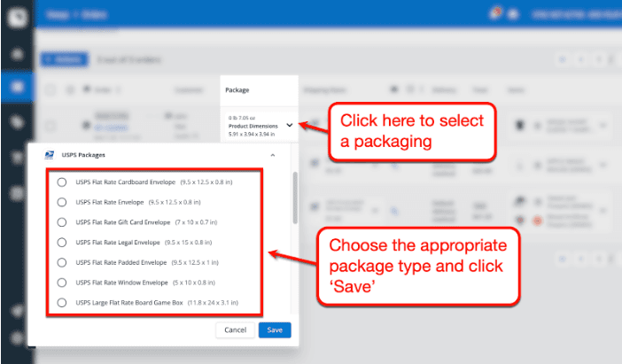Choose USPS Flat Rate Padded Envelope
Screen dimensions: 622x364
[x=62, y=262]
